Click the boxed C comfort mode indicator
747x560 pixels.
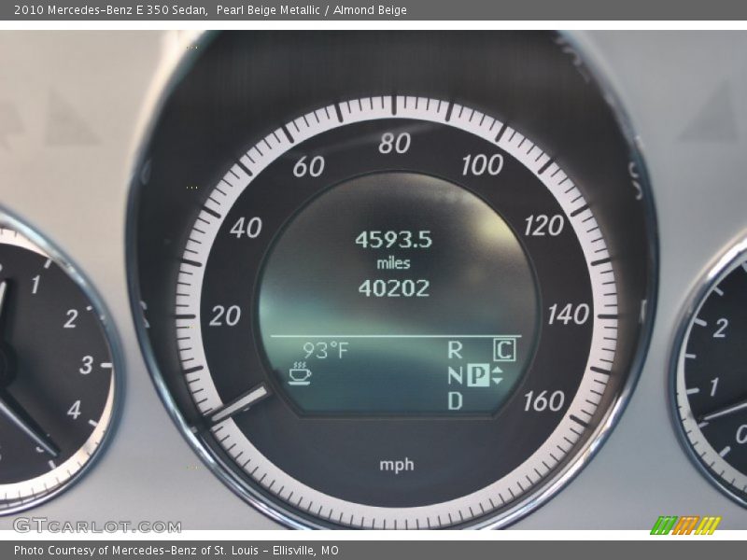click(504, 349)
